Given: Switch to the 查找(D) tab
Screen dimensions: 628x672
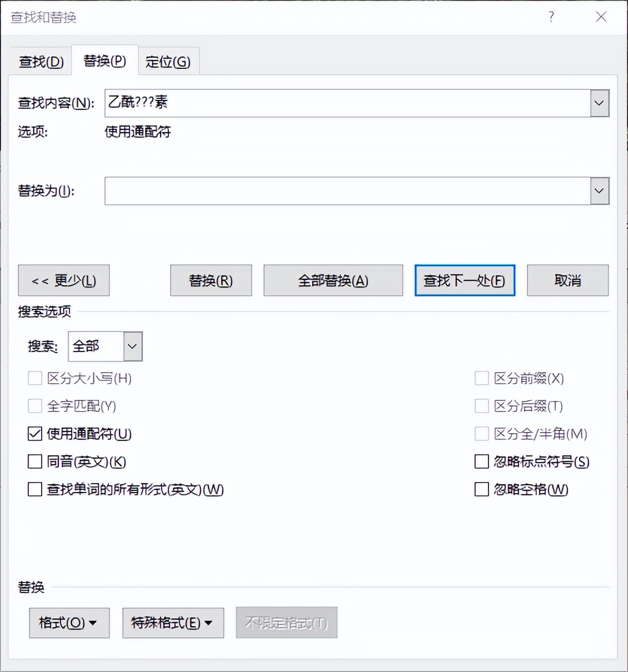Looking at the screenshot, I should click(x=41, y=61).
